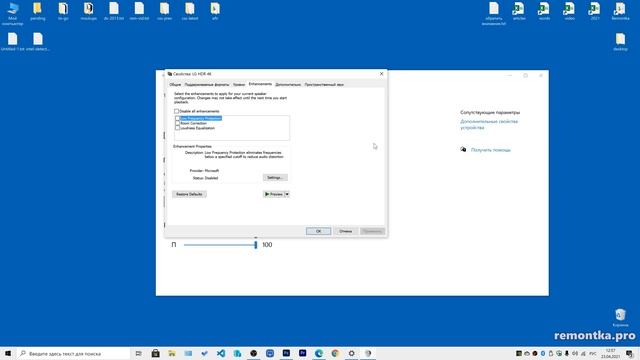
Task: Select the Enhancements tab
Action: (260, 84)
